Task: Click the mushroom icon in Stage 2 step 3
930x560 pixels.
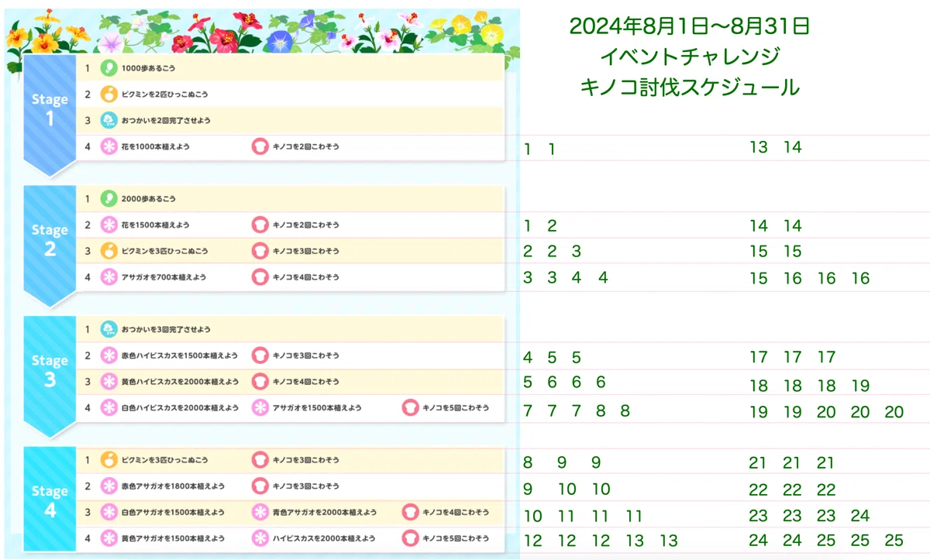Action: click(x=260, y=251)
